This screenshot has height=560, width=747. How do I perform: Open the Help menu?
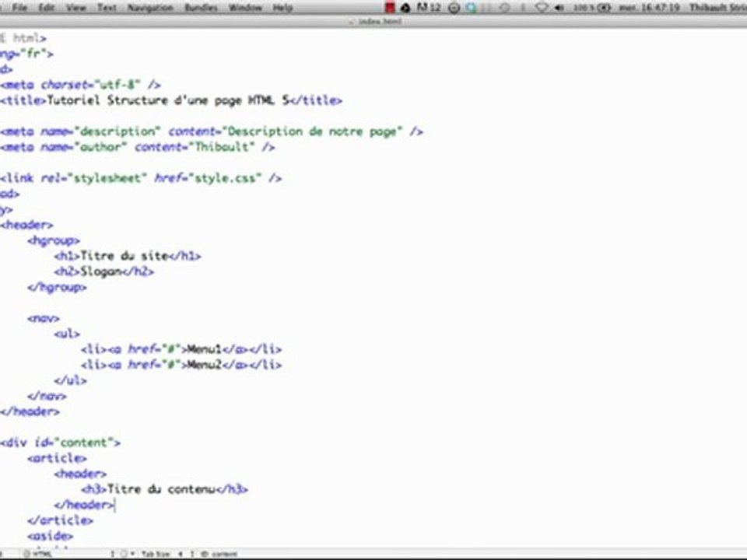click(x=282, y=8)
